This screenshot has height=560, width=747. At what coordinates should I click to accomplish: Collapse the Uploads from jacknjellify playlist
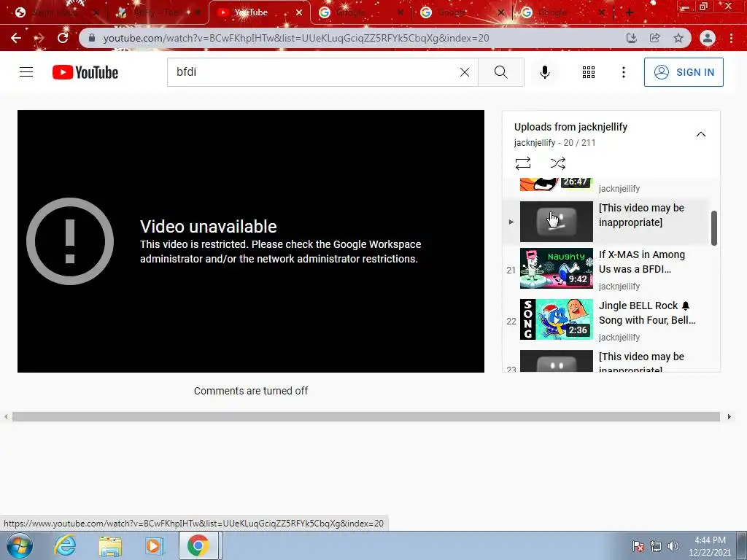pos(701,134)
